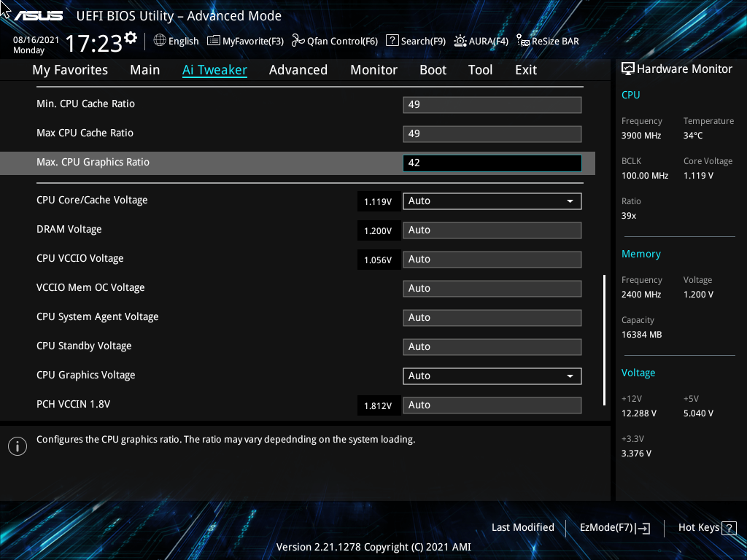
Task: Click the 1.056V VCCIO voltage readout
Action: click(x=378, y=260)
